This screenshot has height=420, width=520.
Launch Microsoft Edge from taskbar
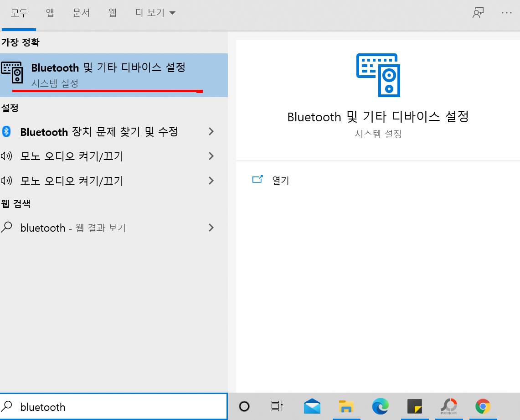pos(381,406)
